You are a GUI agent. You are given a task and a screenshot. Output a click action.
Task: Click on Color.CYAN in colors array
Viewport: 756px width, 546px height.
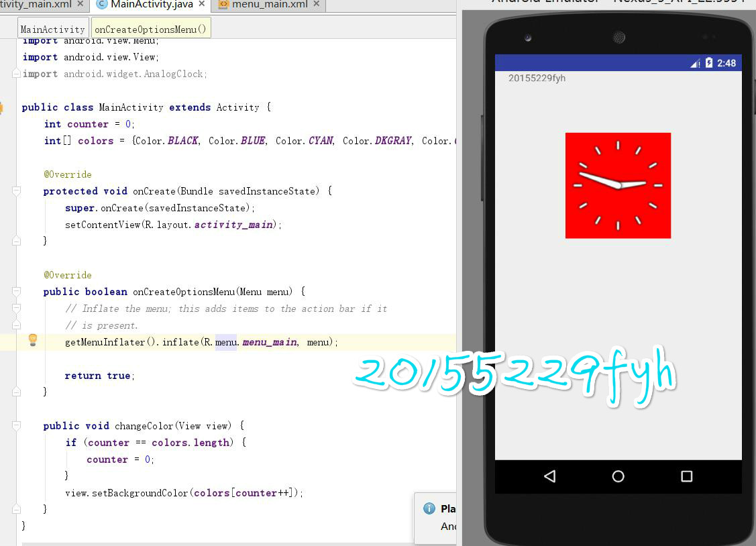pos(305,141)
